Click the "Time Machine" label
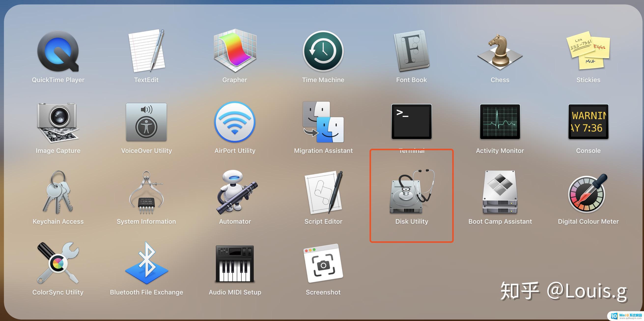644x321 pixels. [x=323, y=80]
